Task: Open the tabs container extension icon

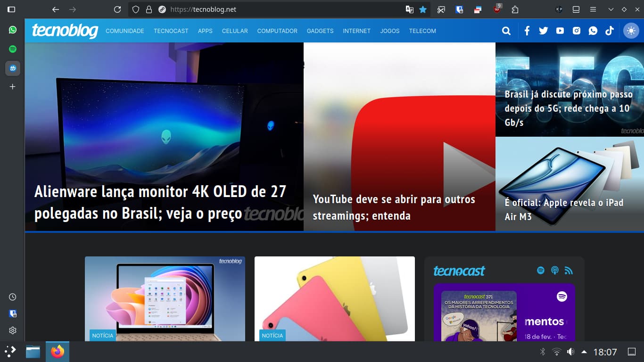Action: pyautogui.click(x=478, y=9)
